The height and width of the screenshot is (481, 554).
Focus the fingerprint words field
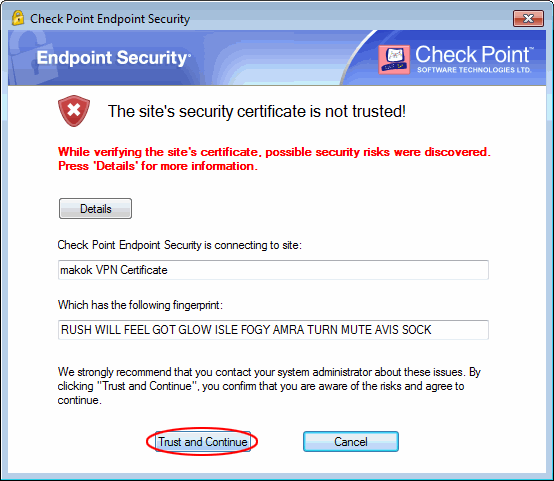pyautogui.click(x=273, y=330)
